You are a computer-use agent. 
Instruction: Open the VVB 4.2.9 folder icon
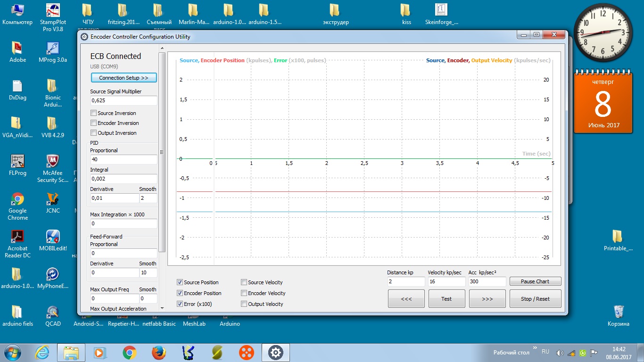[53, 127]
